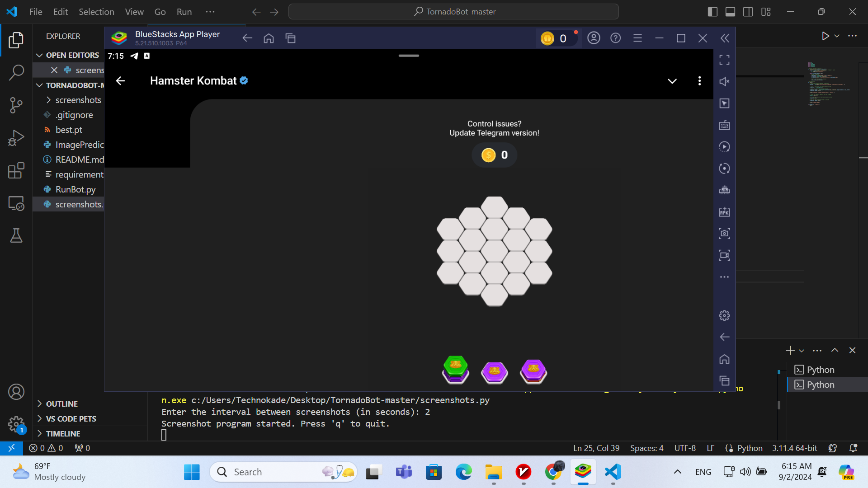Open BlueStacks keyboard controls icon
868x488 pixels.
(x=724, y=125)
